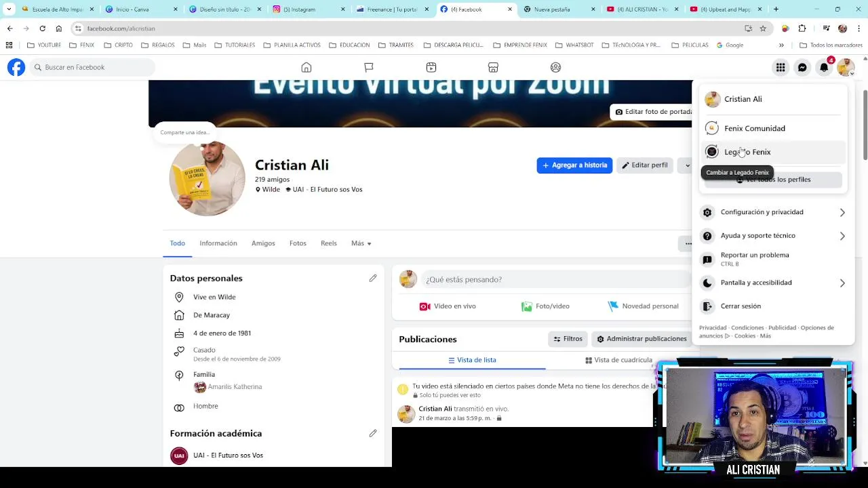Click Administrar publicaciones button

click(x=641, y=339)
